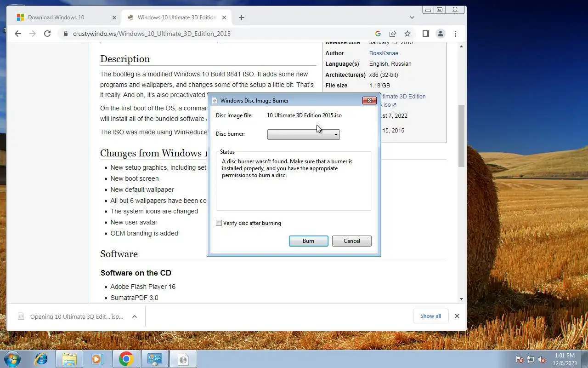
Task: Click 'SumatraPDF 3.0' list item
Action: (134, 298)
